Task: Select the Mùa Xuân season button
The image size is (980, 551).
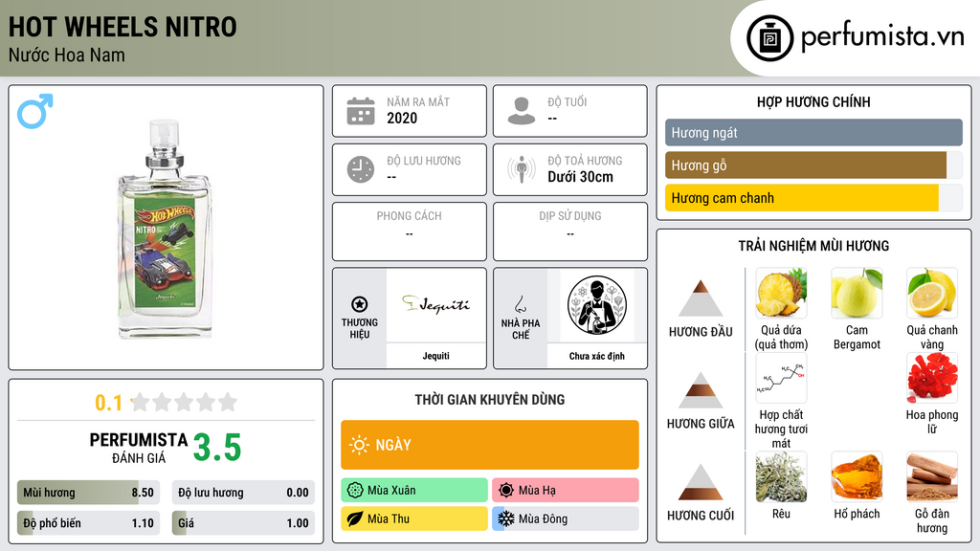Action: point(413,490)
